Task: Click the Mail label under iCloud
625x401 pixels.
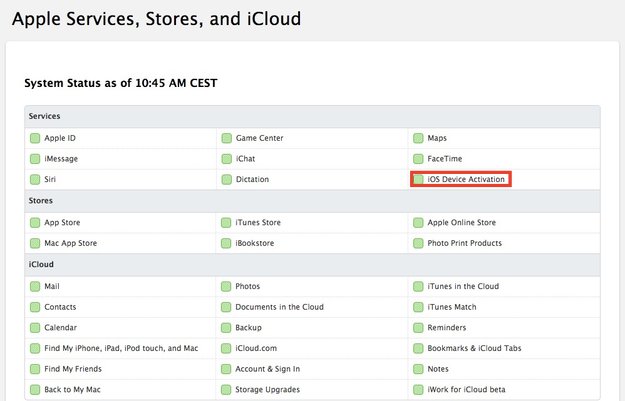Action: tap(52, 286)
